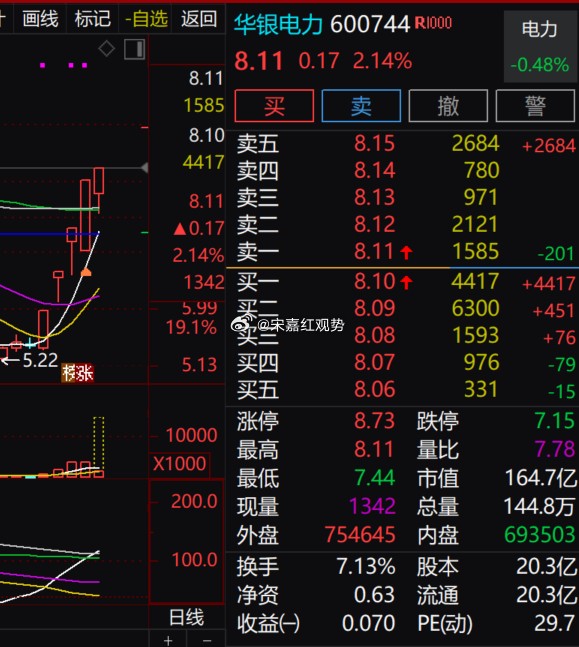Select 买五 price 8.06
The height and width of the screenshot is (647, 579).
click(x=374, y=389)
